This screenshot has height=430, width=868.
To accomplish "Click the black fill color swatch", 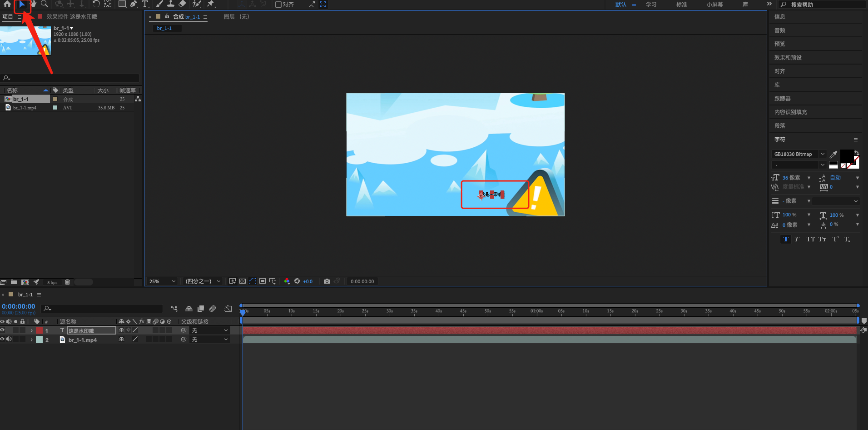I will [847, 156].
